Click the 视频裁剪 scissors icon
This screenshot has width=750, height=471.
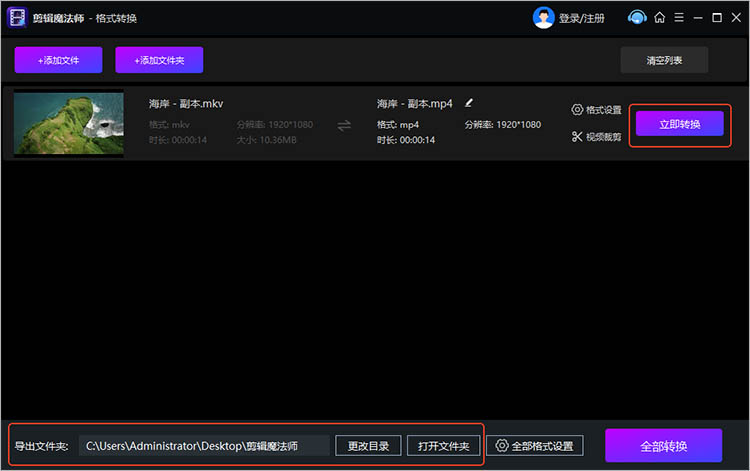(x=577, y=137)
